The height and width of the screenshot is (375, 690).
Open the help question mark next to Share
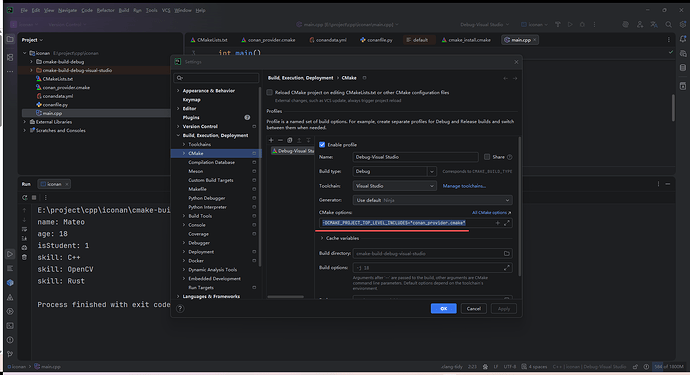[510, 157]
